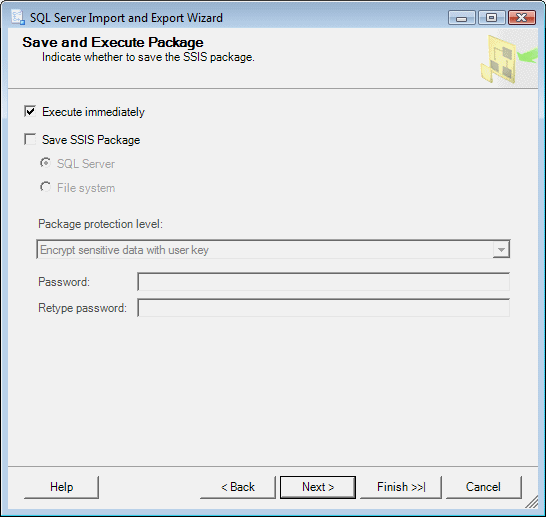Minimize the wizard window
The width and height of the screenshot is (546, 517).
tap(462, 18)
